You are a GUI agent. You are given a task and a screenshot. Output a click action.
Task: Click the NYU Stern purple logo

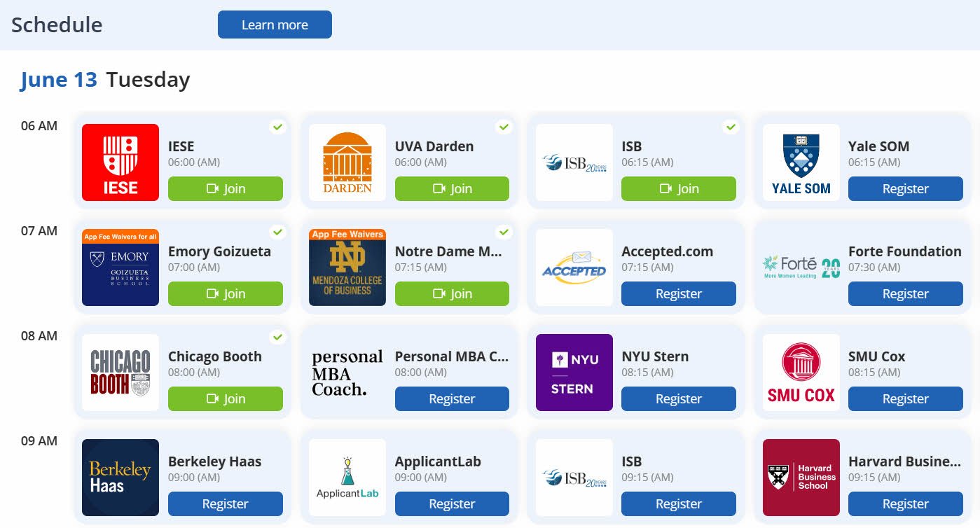point(574,373)
